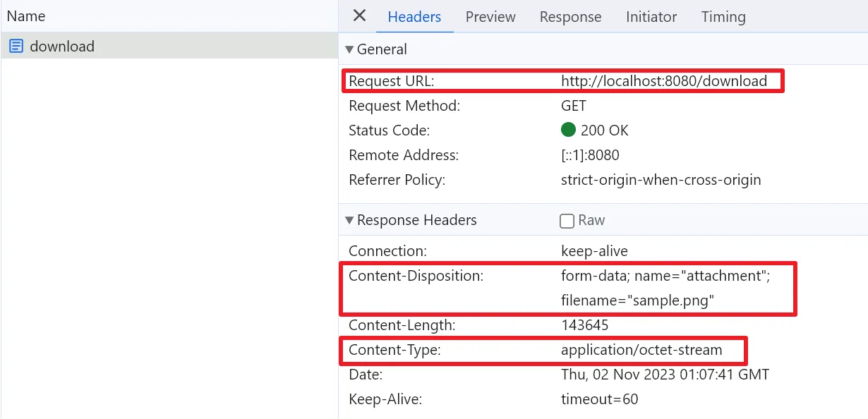Collapse the Response Headers section
Image resolution: width=868 pixels, height=419 pixels.
pyautogui.click(x=349, y=220)
